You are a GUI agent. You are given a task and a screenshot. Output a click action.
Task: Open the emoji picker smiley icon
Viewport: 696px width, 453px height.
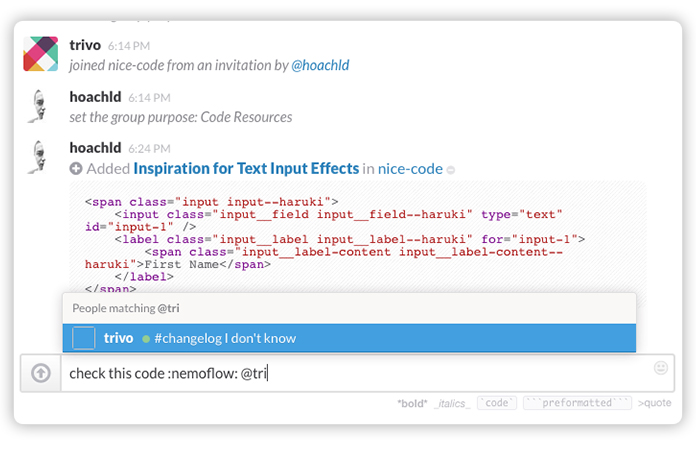coord(660,368)
